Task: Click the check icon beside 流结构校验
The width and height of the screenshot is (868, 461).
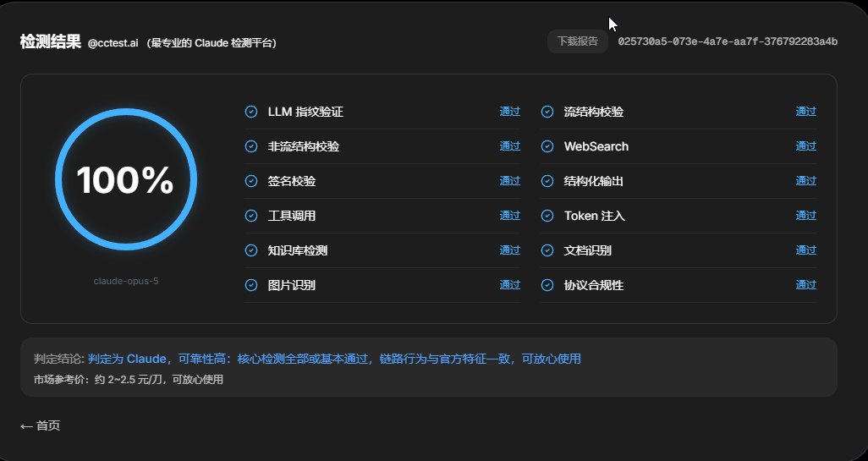Action: [x=547, y=112]
